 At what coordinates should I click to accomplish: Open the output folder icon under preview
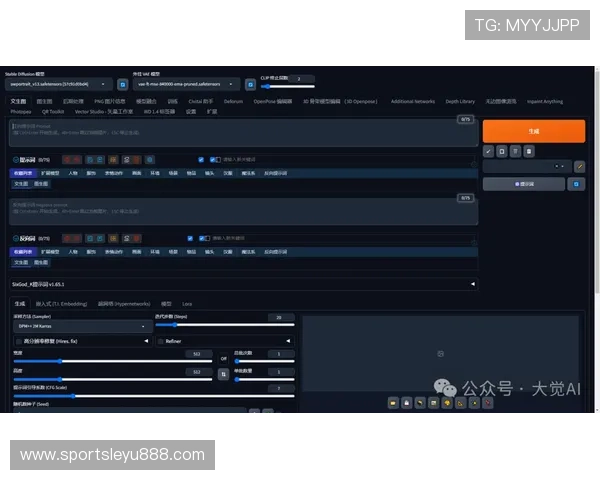tap(392, 403)
